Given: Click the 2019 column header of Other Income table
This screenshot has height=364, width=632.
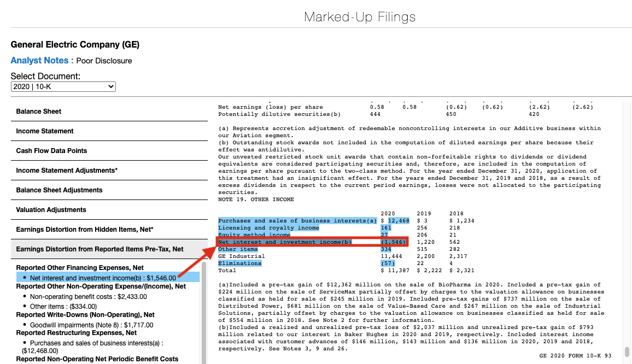Looking at the screenshot, I should click(x=424, y=214).
